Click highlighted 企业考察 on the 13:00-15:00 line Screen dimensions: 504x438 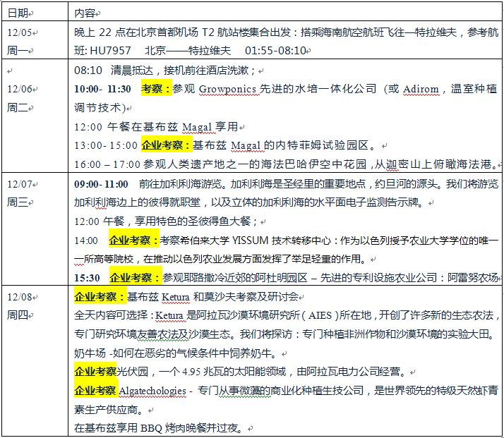(167, 145)
